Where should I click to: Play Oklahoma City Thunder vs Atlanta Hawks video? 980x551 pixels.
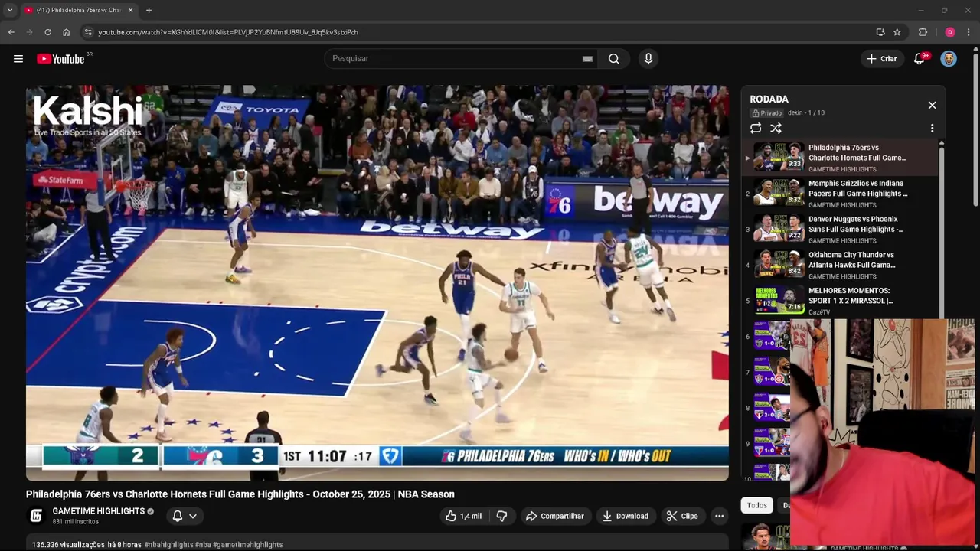click(840, 265)
